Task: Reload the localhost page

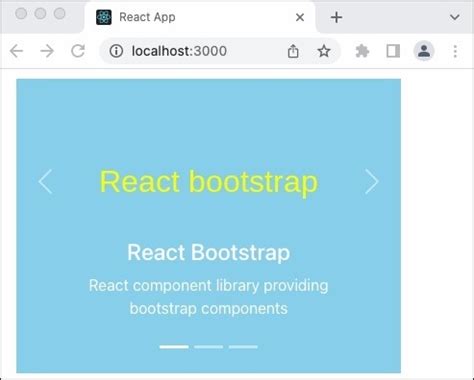Action: pyautogui.click(x=78, y=51)
